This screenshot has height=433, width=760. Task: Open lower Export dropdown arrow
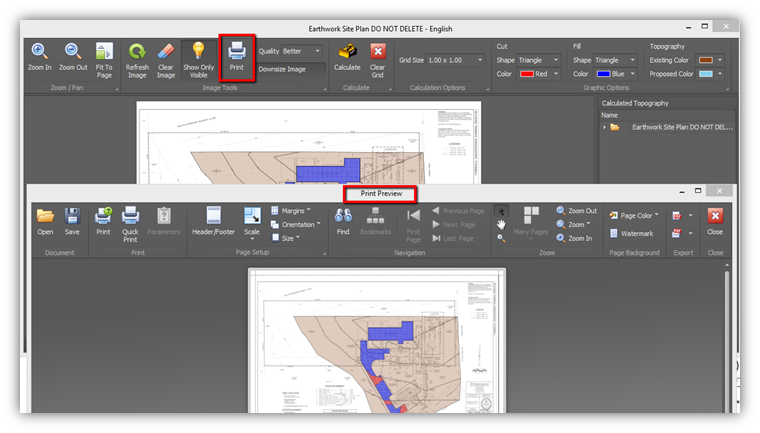[x=690, y=234]
